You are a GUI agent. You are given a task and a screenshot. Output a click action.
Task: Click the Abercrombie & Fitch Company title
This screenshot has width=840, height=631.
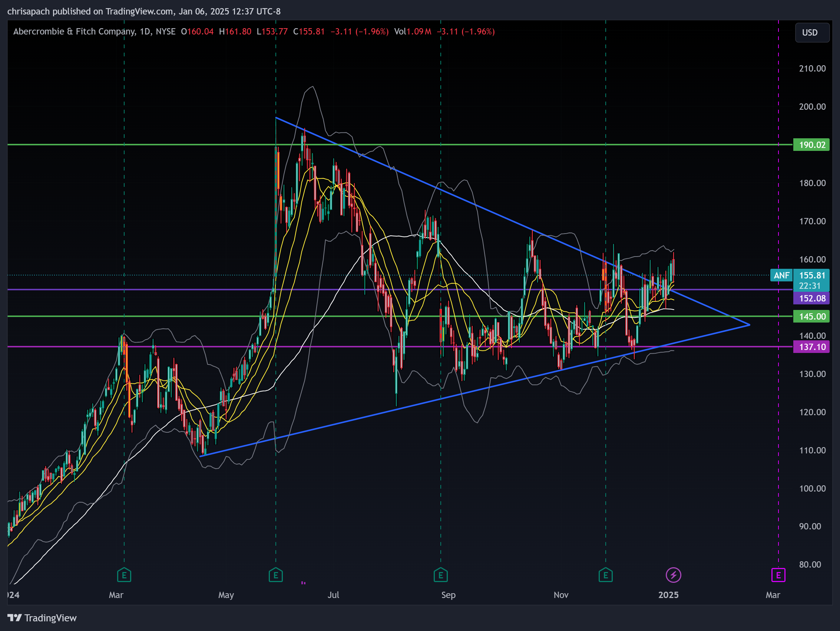[74, 32]
